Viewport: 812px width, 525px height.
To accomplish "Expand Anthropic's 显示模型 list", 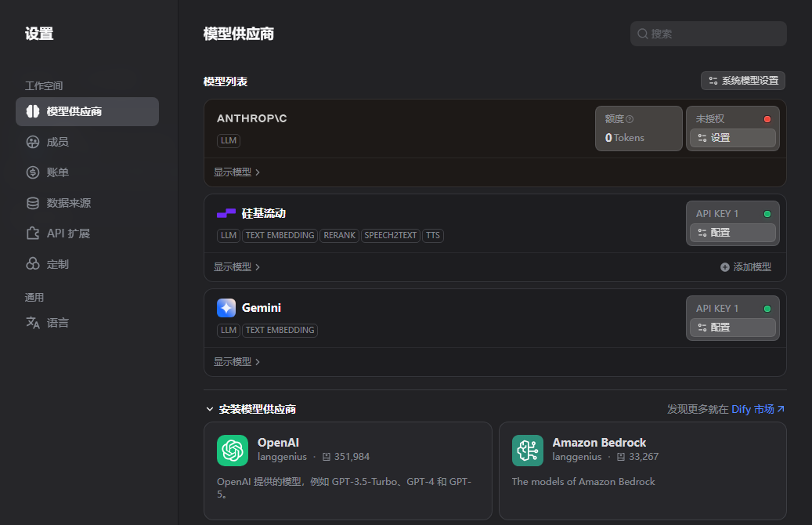I will coord(236,172).
